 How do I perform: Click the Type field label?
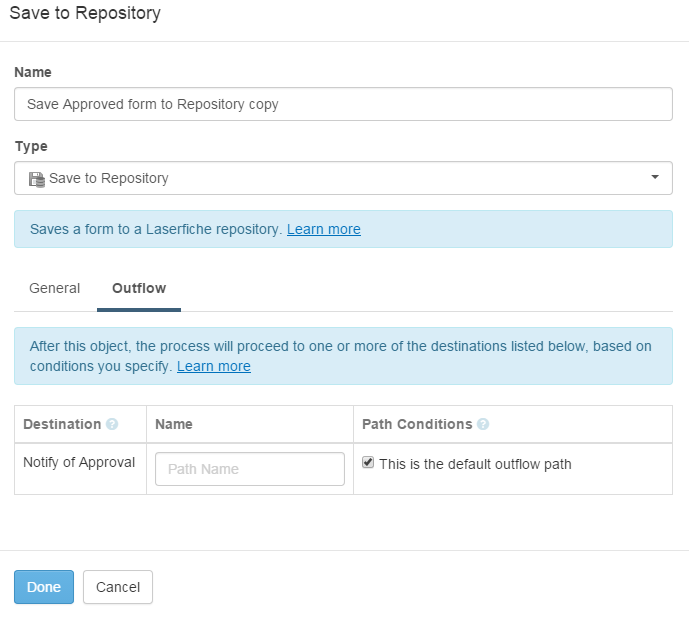coord(31,146)
